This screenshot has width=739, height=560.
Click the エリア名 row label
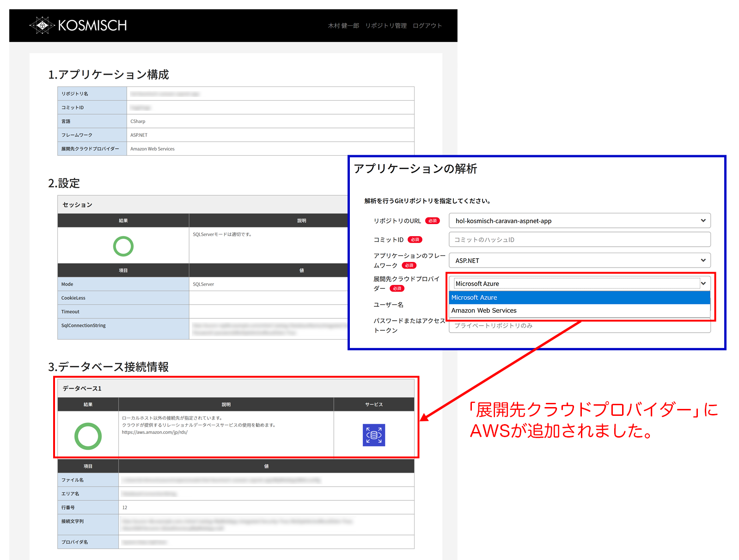point(88,494)
